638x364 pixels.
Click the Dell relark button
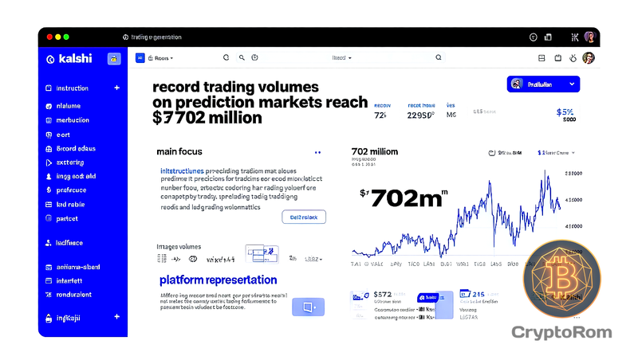pyautogui.click(x=304, y=217)
